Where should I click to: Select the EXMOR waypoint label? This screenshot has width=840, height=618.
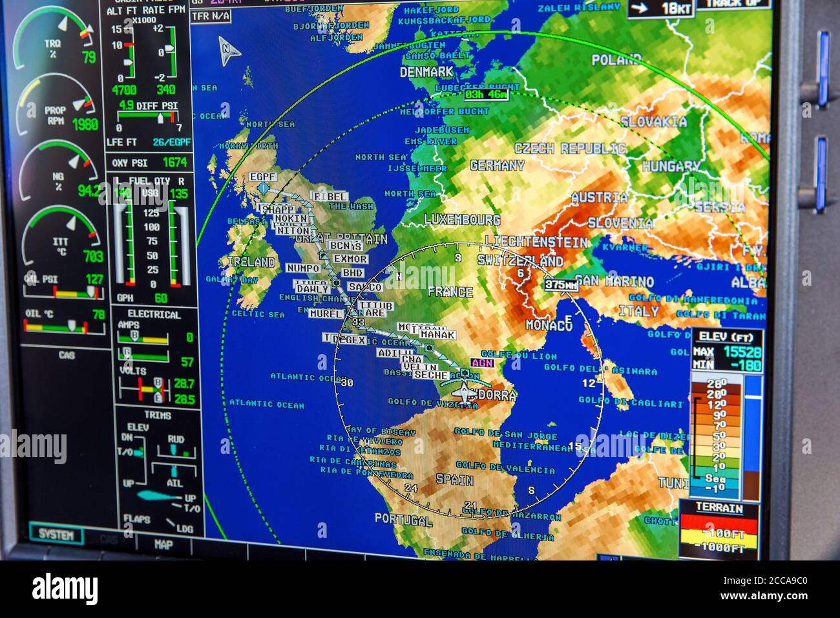[350, 259]
